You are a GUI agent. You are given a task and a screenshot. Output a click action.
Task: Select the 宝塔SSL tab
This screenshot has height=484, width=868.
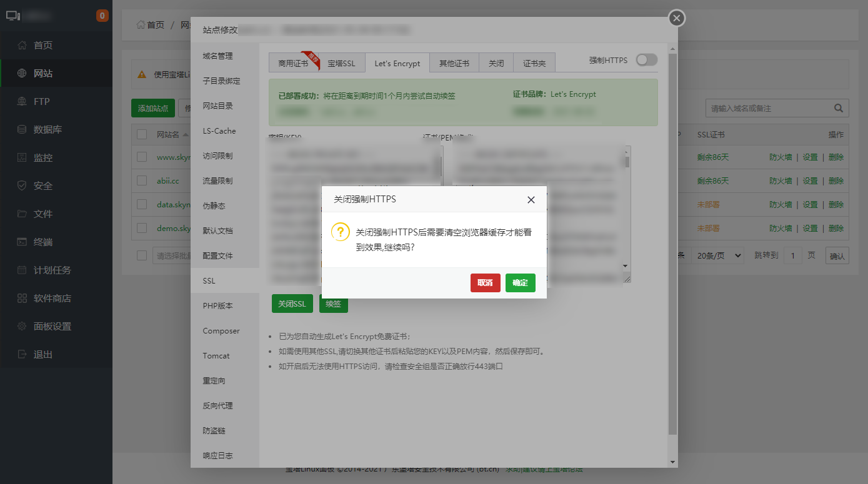(x=341, y=63)
